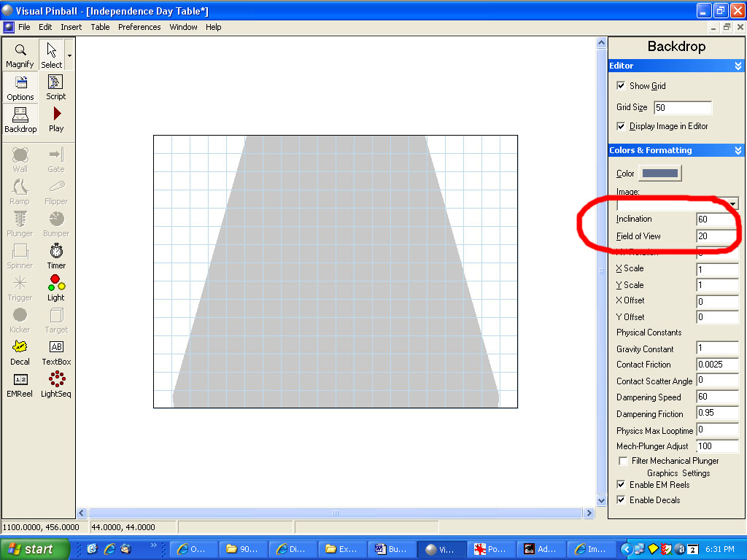The image size is (747, 560).
Task: Select the Timer tool
Action: [x=56, y=255]
